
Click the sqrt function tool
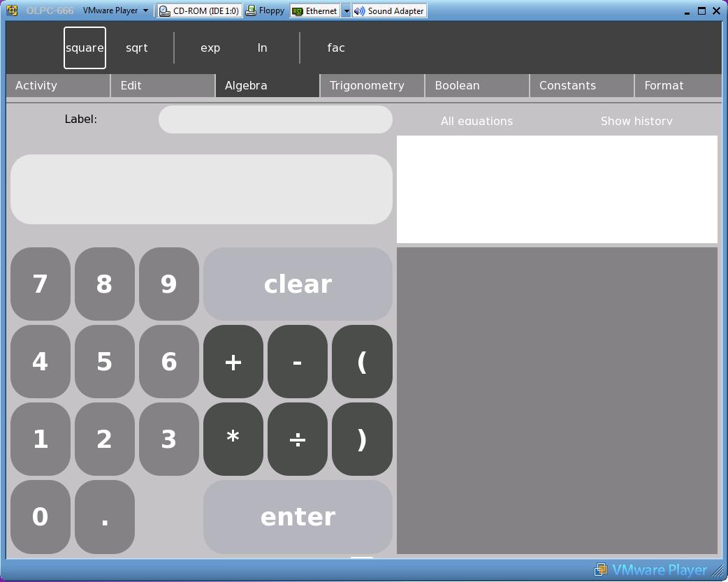137,48
